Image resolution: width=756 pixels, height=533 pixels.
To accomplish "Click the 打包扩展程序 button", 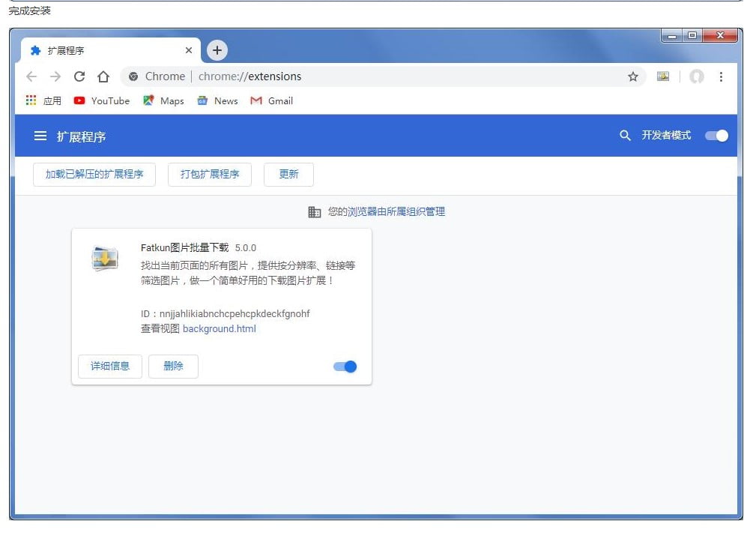I will click(210, 174).
